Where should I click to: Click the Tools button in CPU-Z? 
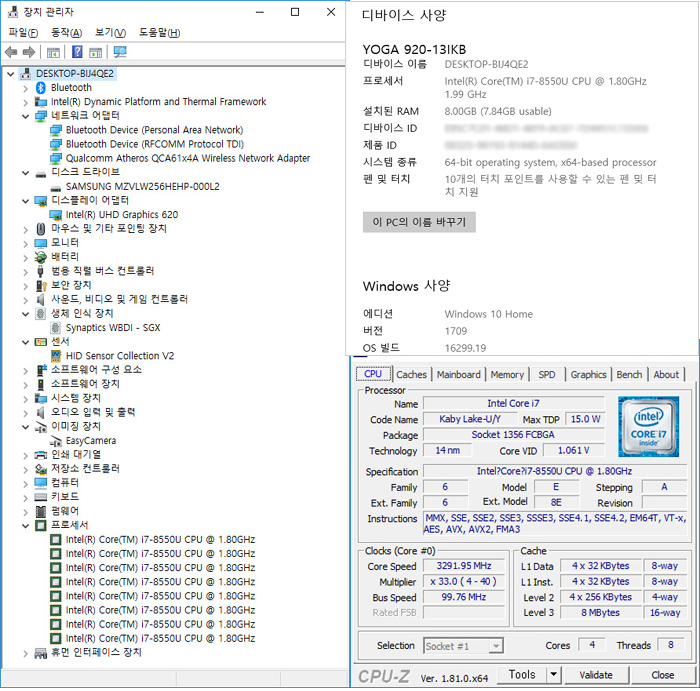click(522, 674)
